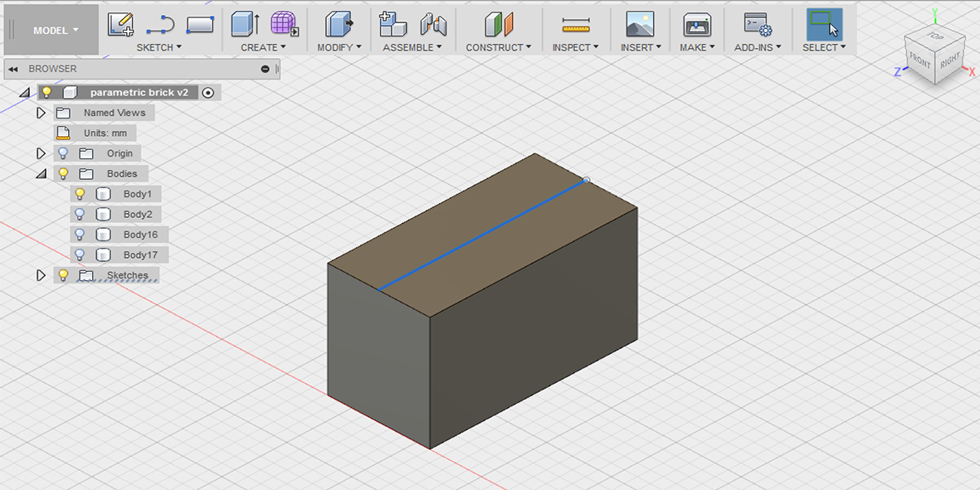Image resolution: width=980 pixels, height=490 pixels.
Task: Click the RIGHT face of the ViewCube
Action: pos(950,61)
